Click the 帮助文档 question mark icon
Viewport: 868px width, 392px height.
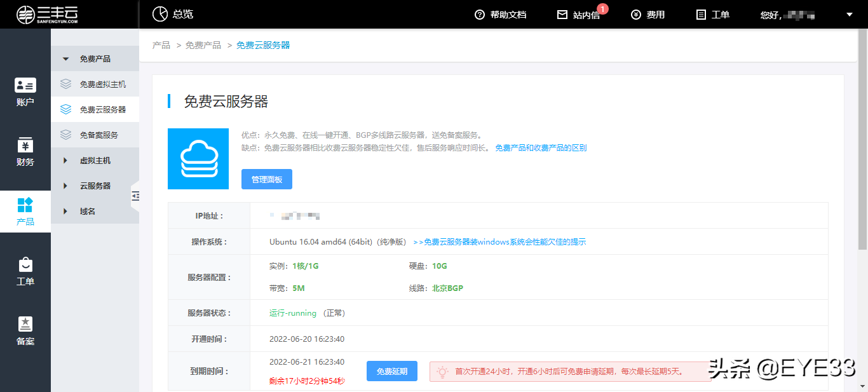point(480,15)
